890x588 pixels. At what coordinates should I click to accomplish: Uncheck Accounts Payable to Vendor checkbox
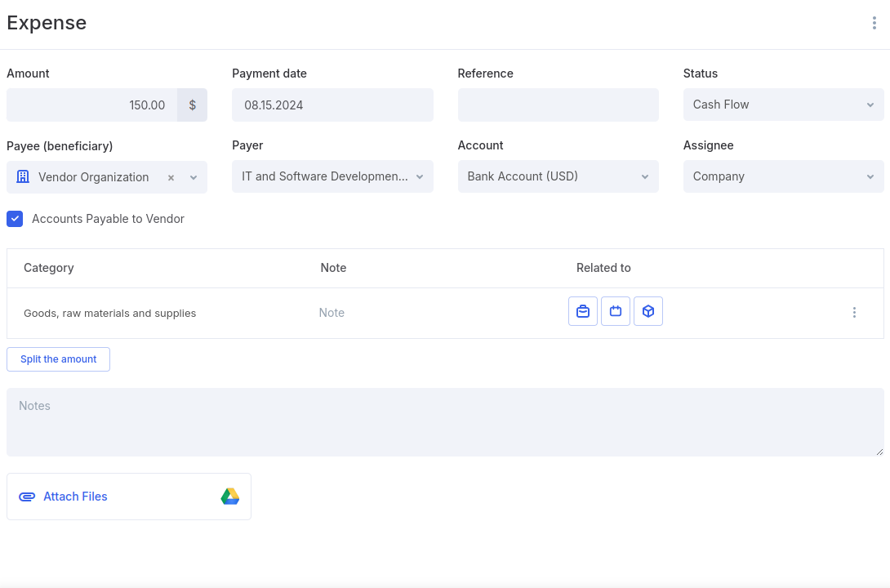15,219
